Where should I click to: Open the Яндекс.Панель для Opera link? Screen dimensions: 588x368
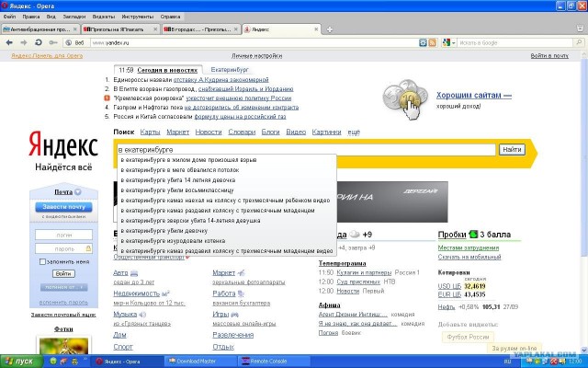tap(47, 55)
